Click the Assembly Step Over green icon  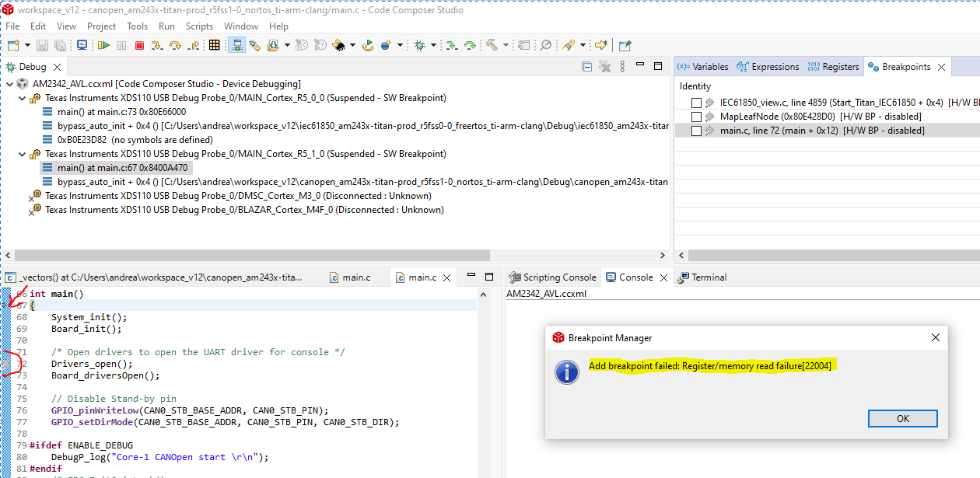[471, 45]
